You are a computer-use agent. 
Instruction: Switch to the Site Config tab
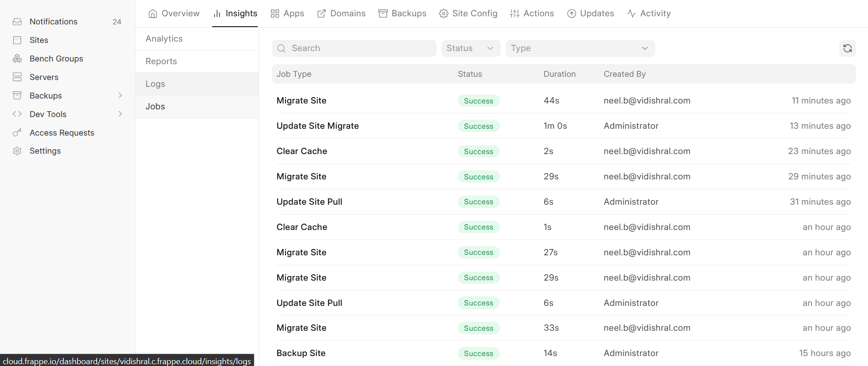click(468, 14)
